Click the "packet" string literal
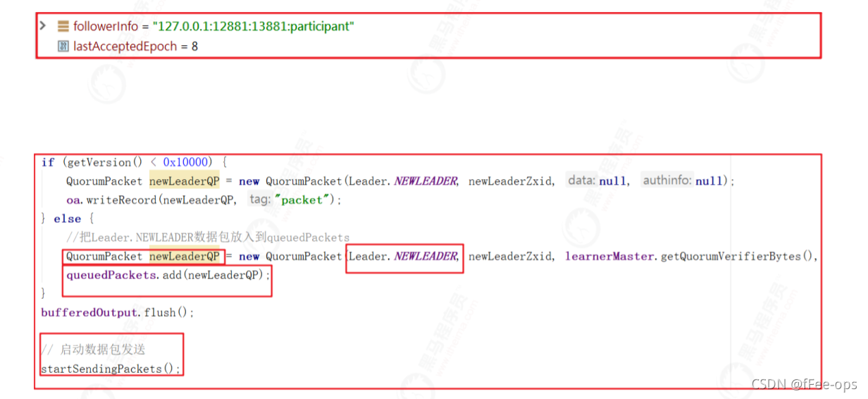The width and height of the screenshot is (868, 399). pyautogui.click(x=301, y=200)
